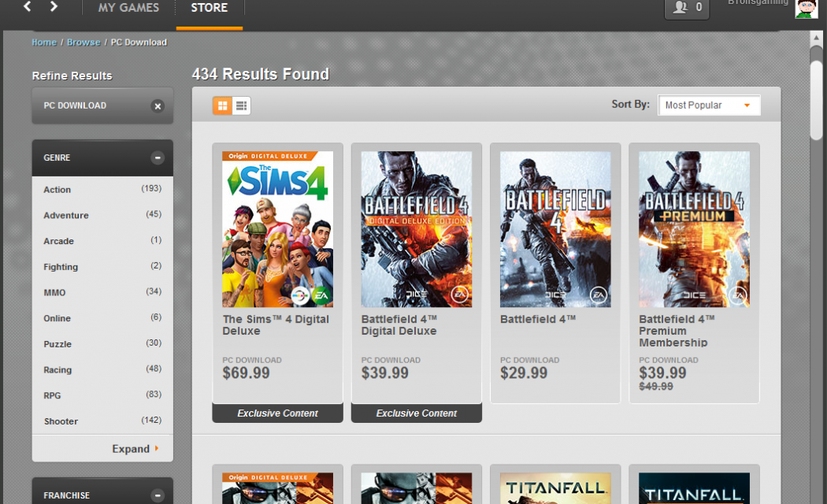Click the 434 Results Found heading
Viewport: 827px width, 504px height.
261,74
